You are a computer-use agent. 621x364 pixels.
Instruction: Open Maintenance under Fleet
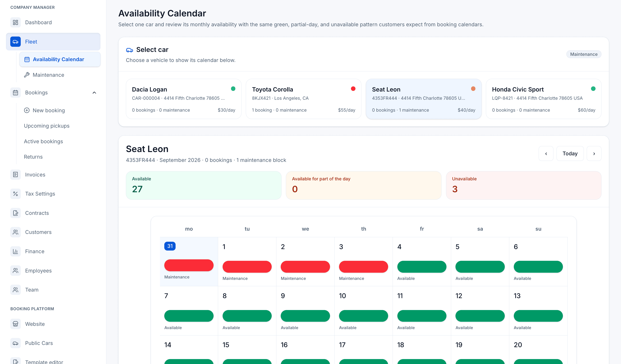click(x=60, y=75)
